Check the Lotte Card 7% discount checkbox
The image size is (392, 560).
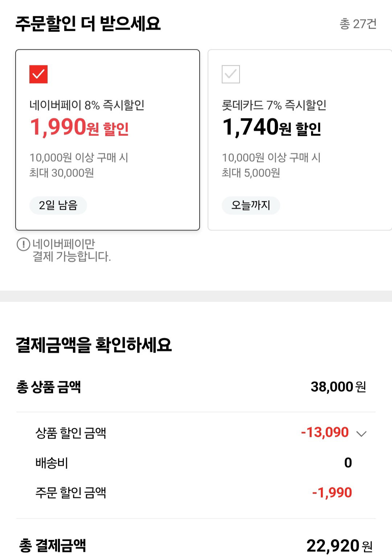pyautogui.click(x=231, y=74)
